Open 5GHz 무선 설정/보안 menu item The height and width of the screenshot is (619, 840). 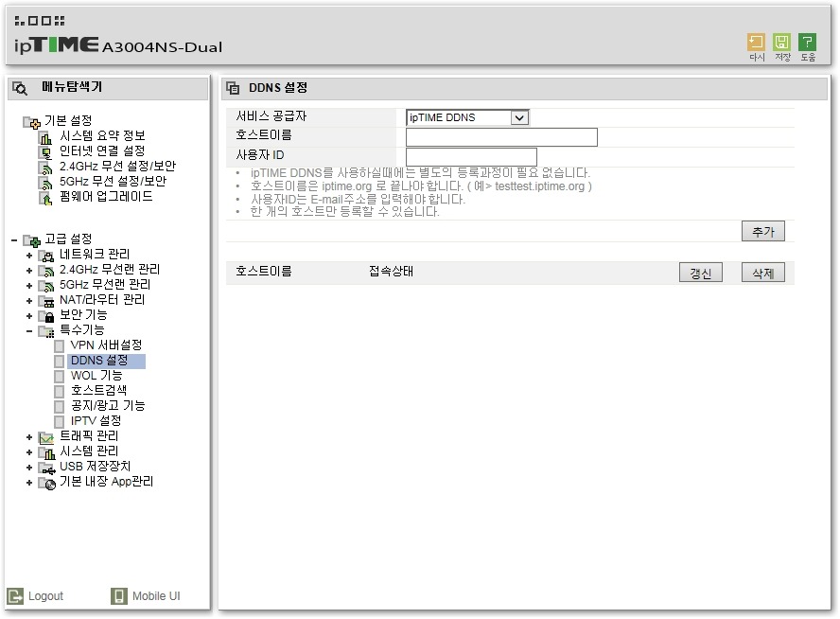(x=113, y=182)
